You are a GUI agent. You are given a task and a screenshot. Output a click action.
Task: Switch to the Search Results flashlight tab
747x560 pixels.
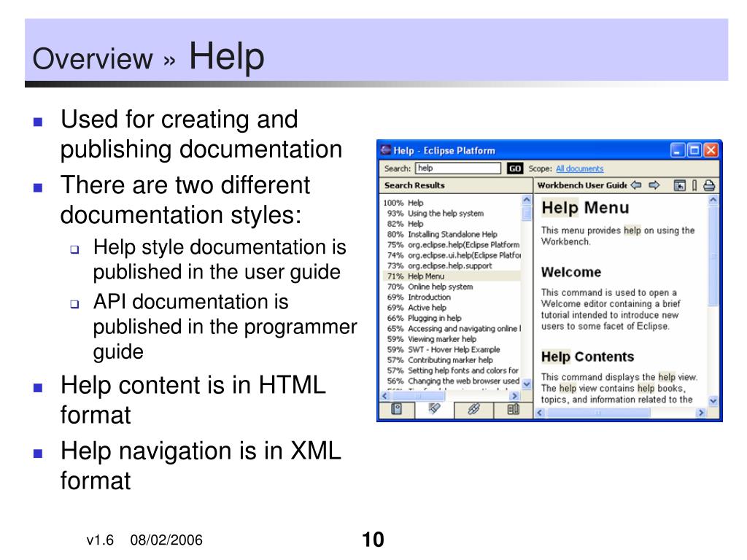tap(434, 410)
